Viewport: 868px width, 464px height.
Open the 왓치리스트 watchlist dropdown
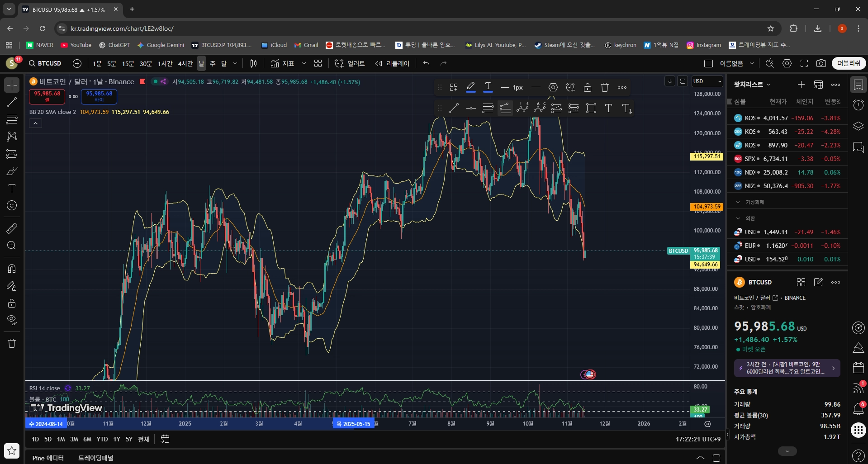(752, 85)
